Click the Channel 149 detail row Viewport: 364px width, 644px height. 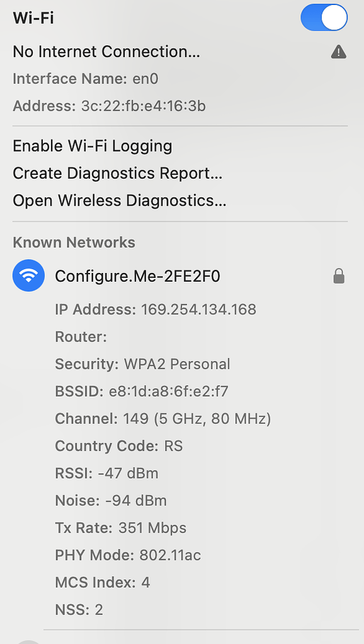(x=162, y=419)
